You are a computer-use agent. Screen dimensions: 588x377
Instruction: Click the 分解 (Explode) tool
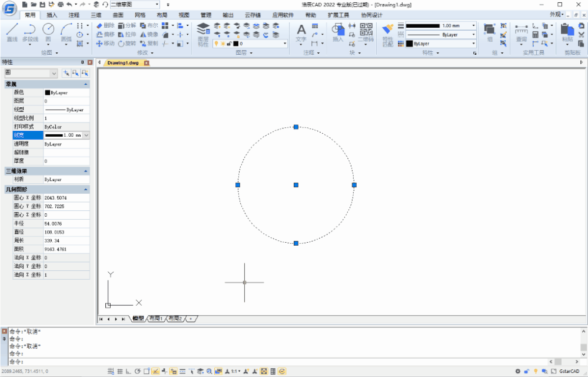pyautogui.click(x=127, y=25)
